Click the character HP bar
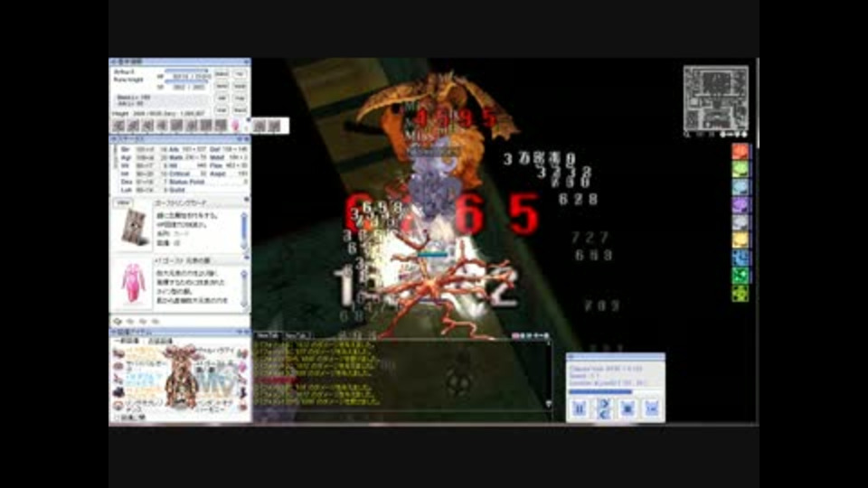The width and height of the screenshot is (868, 488). coord(186,70)
